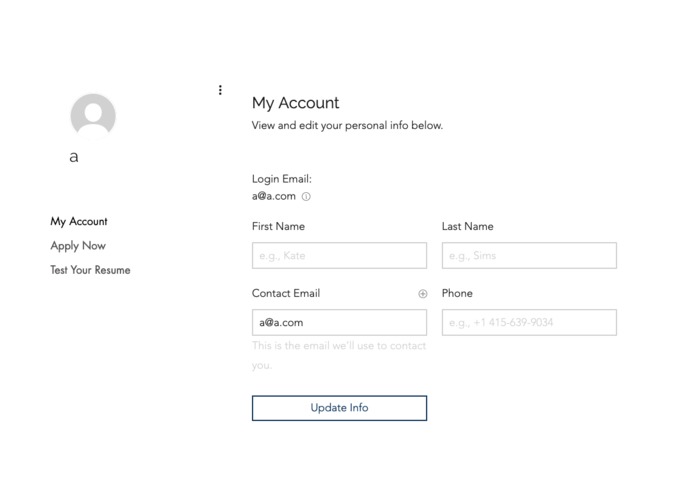The image size is (695, 494).
Task: Click the circled plus icon beside Contact Email
Action: [423, 293]
